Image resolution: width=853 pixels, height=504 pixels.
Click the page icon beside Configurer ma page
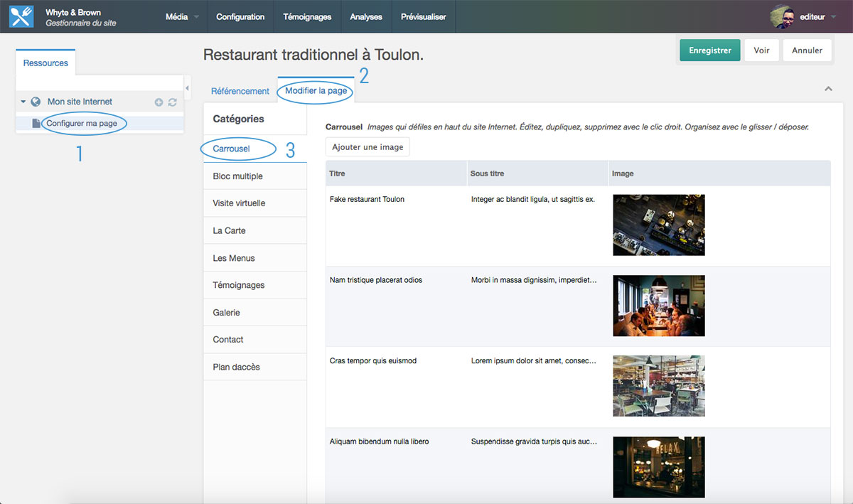tap(37, 124)
